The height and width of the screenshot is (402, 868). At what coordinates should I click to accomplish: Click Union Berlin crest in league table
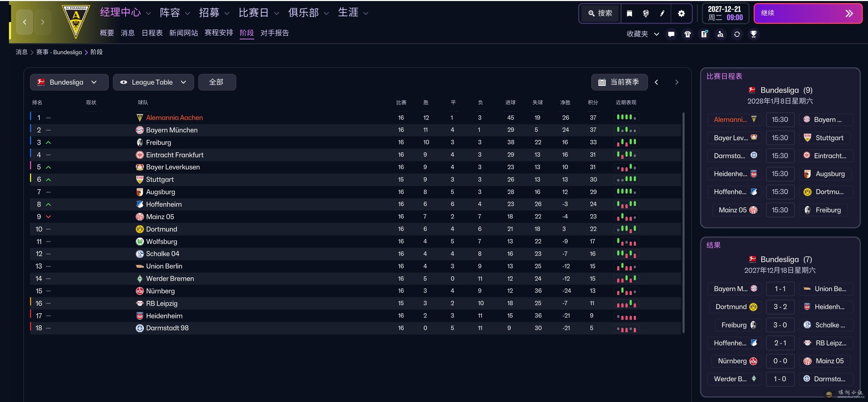(140, 266)
